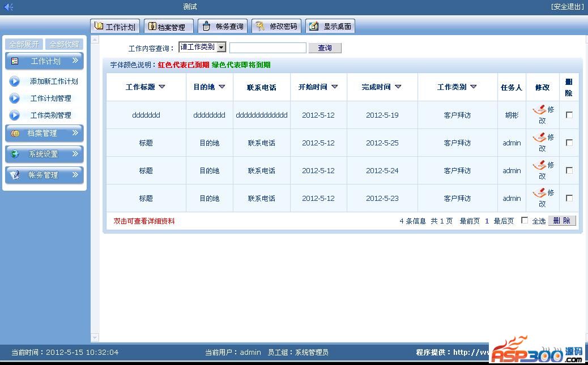Click the scrollbar down arrow of content pane
Screen dimensions: 588x365
tap(95, 338)
